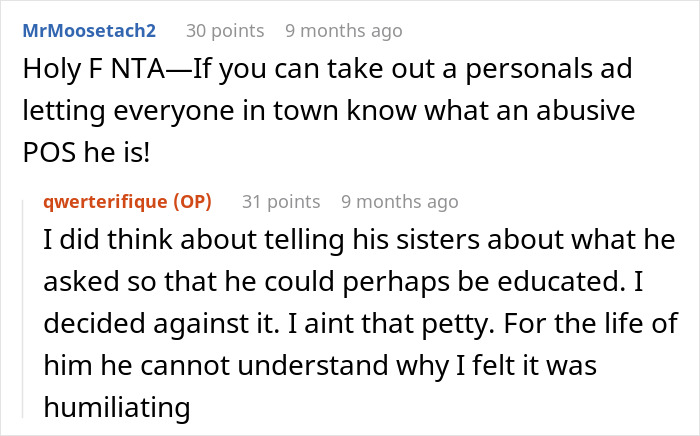Viewport: 700px width, 436px height.
Task: Open the OP reply's timestamp permalink
Action: click(399, 201)
